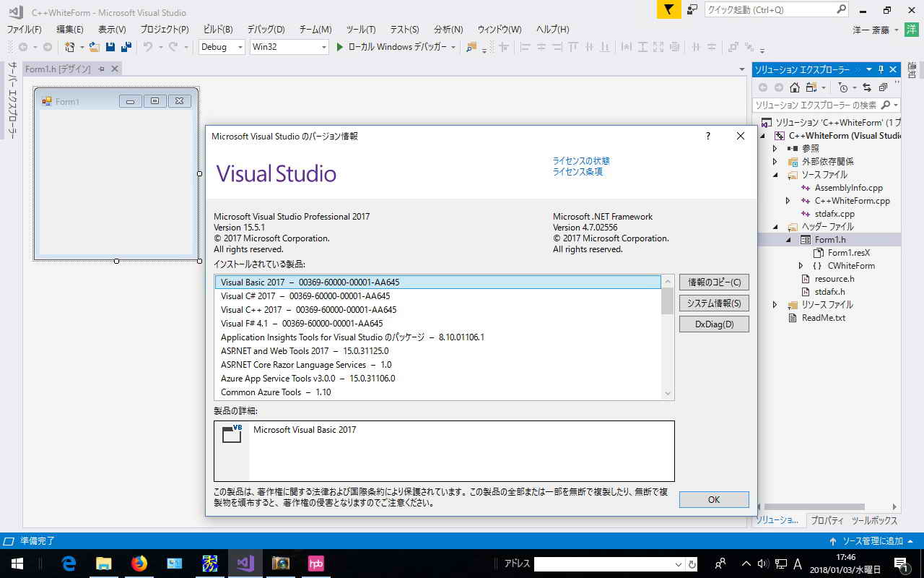
Task: Click the Home icon in Solution Explorer
Action: click(794, 87)
